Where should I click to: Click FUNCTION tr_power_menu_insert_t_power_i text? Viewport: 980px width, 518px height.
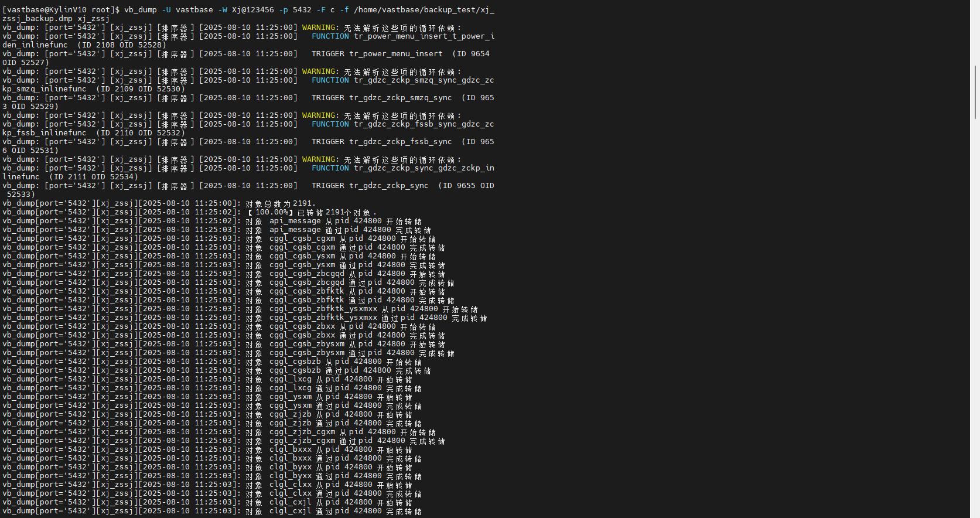402,36
